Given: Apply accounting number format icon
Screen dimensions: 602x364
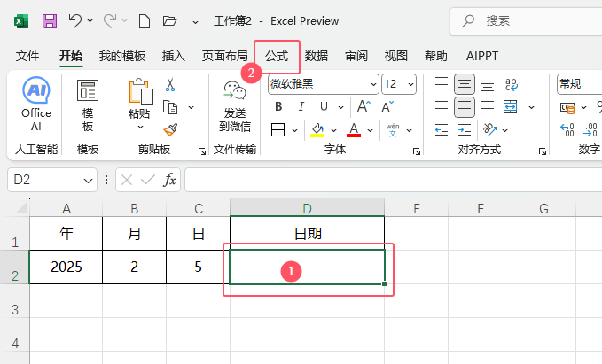Looking at the screenshot, I should point(567,108).
